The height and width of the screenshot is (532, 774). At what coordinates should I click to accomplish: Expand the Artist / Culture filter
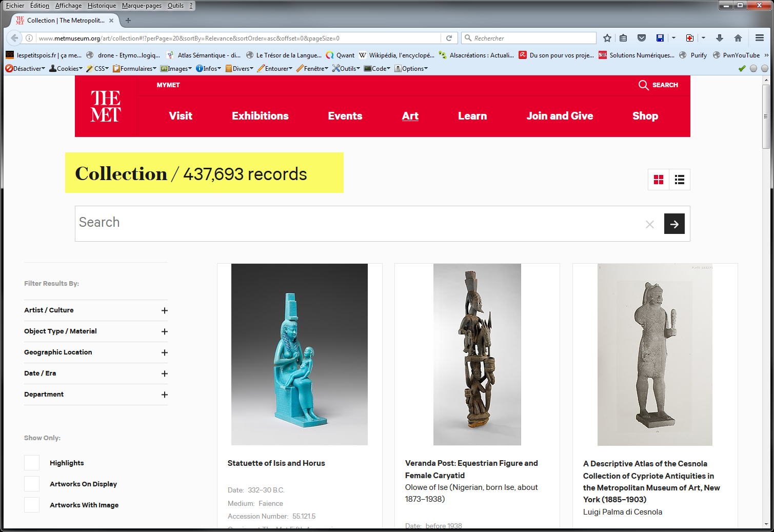pyautogui.click(x=164, y=310)
